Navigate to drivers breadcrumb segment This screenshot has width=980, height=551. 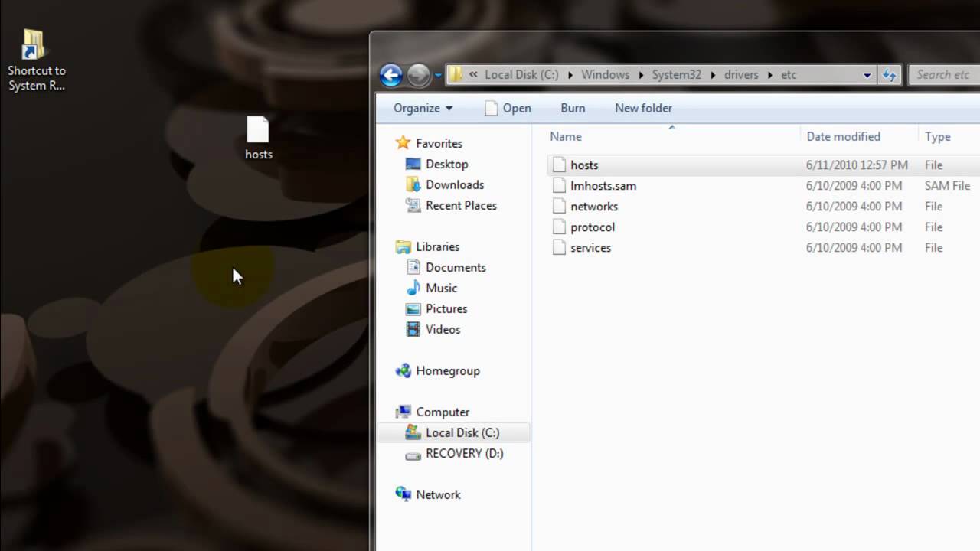pyautogui.click(x=741, y=74)
